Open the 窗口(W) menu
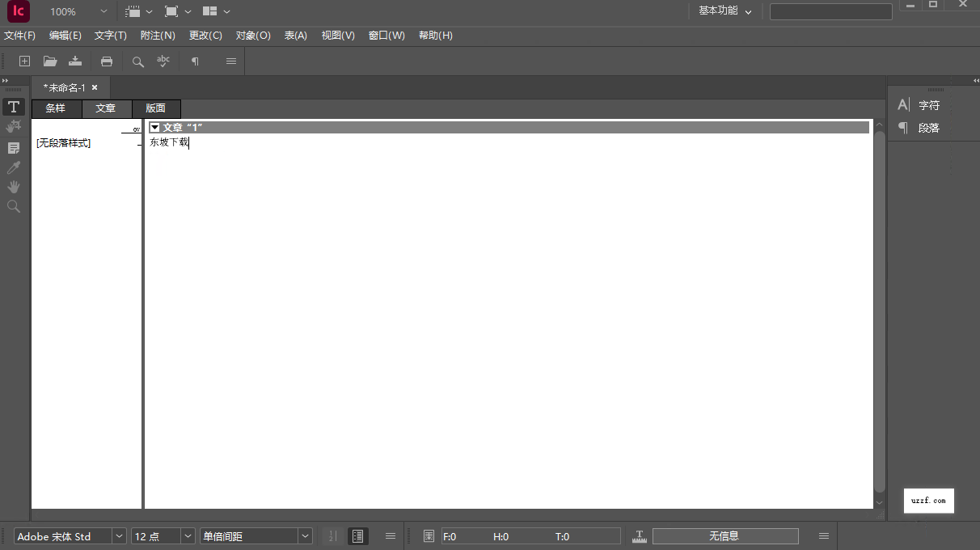 [x=386, y=35]
